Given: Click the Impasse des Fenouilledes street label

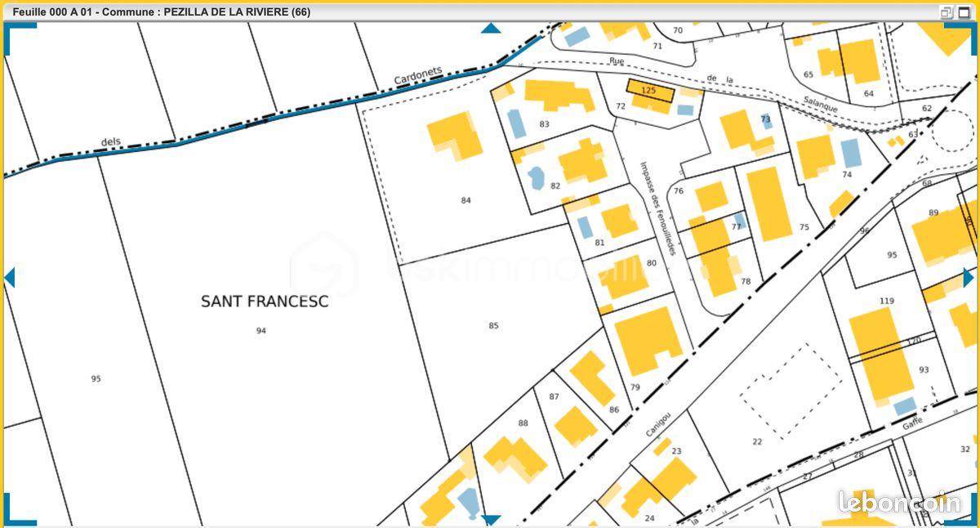Looking at the screenshot, I should [x=658, y=208].
